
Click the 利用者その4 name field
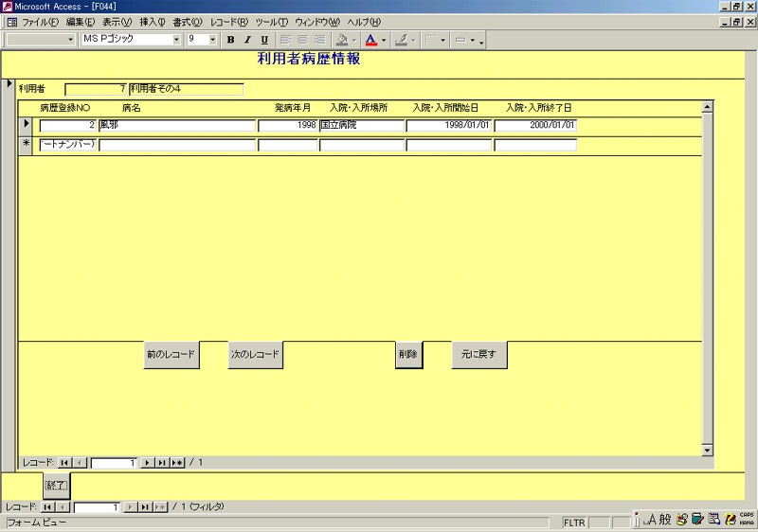pos(186,89)
